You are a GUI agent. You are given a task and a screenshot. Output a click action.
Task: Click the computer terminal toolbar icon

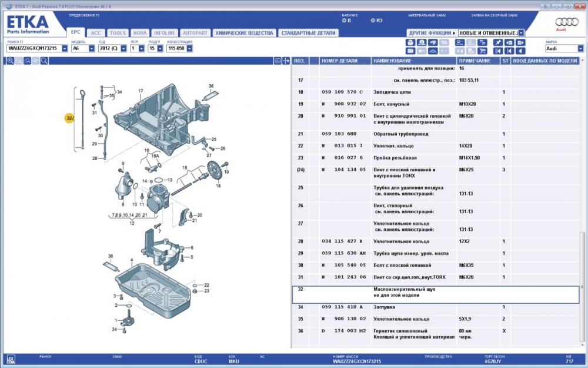(460, 42)
